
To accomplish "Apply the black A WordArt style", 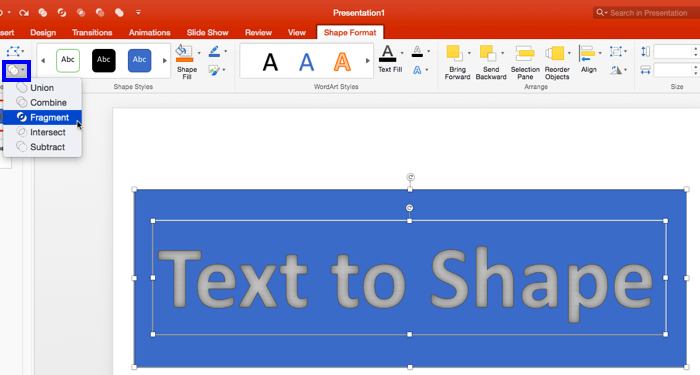I will pyautogui.click(x=270, y=62).
